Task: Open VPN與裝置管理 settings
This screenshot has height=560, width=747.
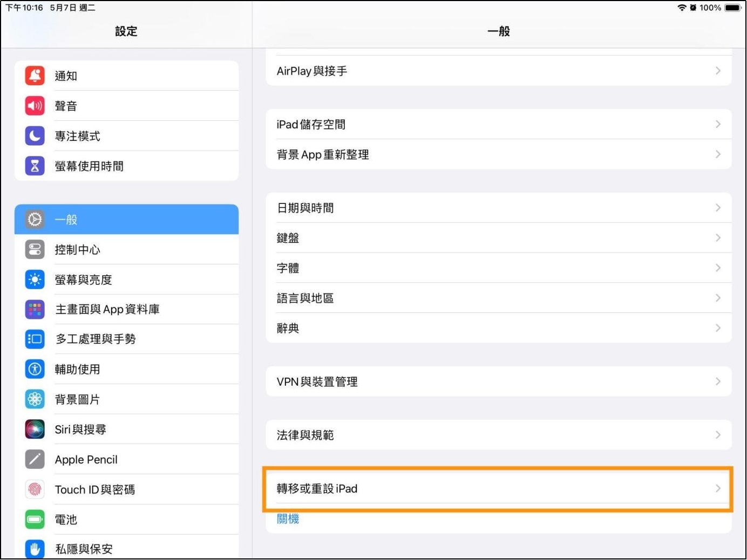Action: 498,382
